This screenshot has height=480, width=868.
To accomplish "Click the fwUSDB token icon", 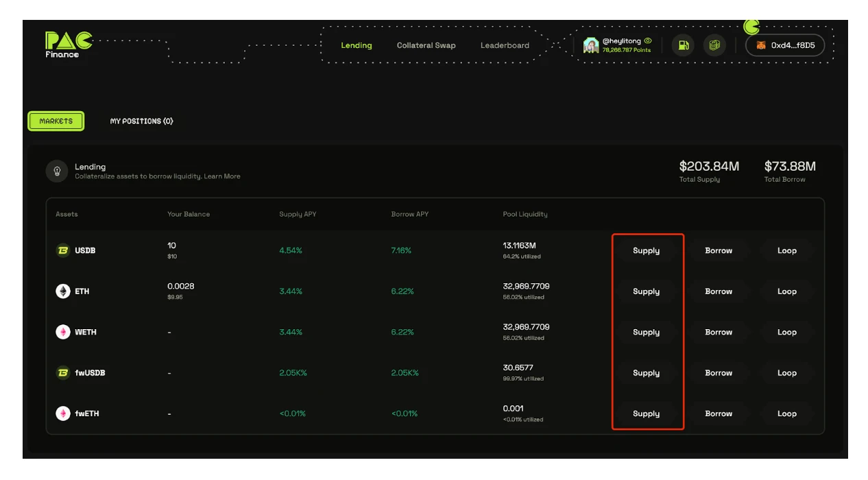I will tap(63, 373).
